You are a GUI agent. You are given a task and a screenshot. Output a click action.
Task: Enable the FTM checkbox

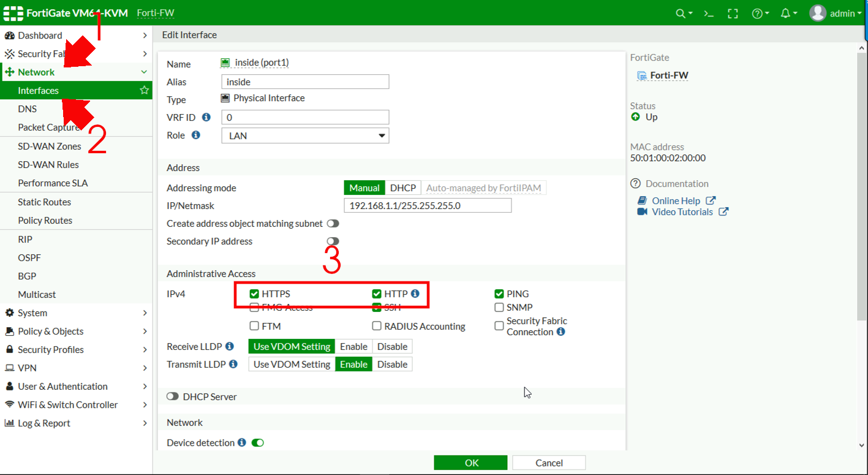pyautogui.click(x=254, y=326)
